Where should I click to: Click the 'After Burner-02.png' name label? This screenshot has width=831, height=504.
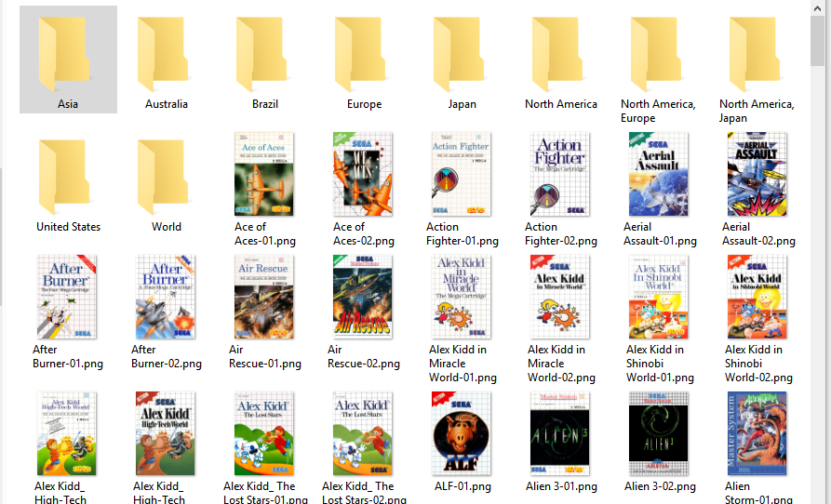pos(167,356)
